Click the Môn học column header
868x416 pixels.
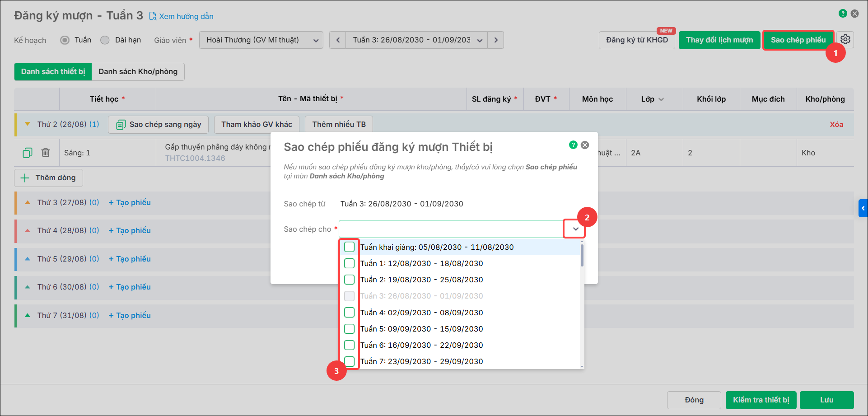click(597, 99)
